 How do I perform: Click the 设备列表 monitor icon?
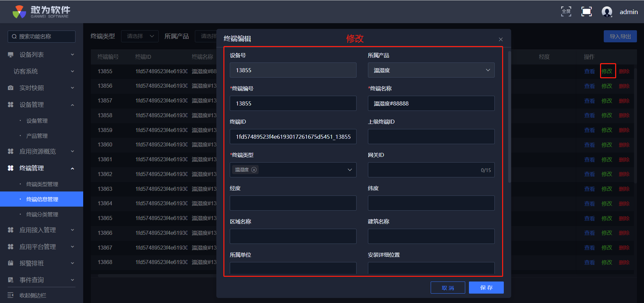tap(11, 55)
